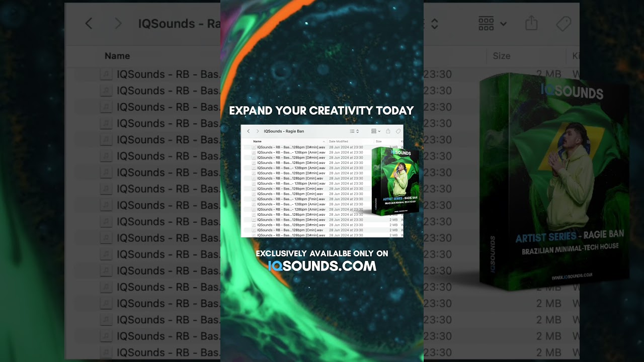Click the small IQSounds product box thumbnail

[396, 182]
